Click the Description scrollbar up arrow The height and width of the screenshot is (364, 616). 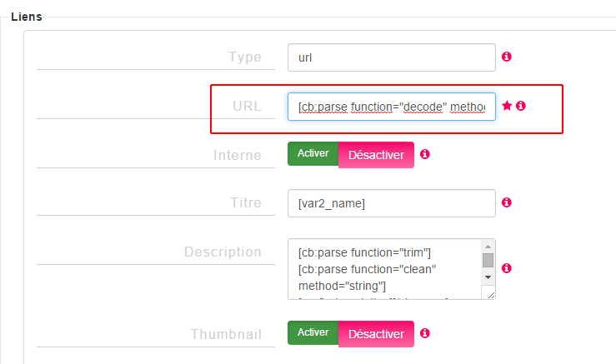tap(488, 247)
